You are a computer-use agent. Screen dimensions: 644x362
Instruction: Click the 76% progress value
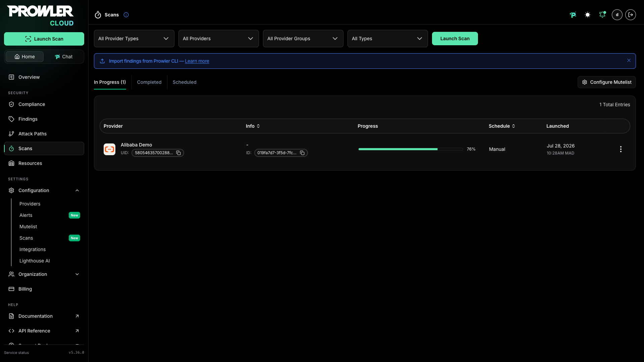[471, 149]
